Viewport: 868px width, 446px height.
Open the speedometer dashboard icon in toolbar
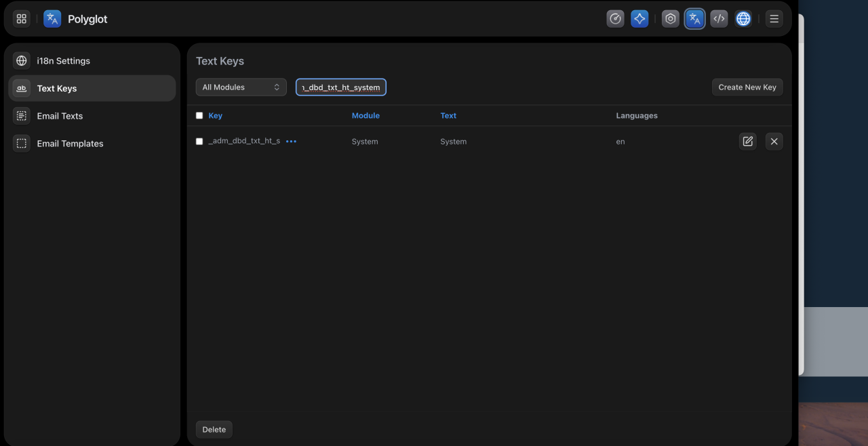pyautogui.click(x=615, y=19)
